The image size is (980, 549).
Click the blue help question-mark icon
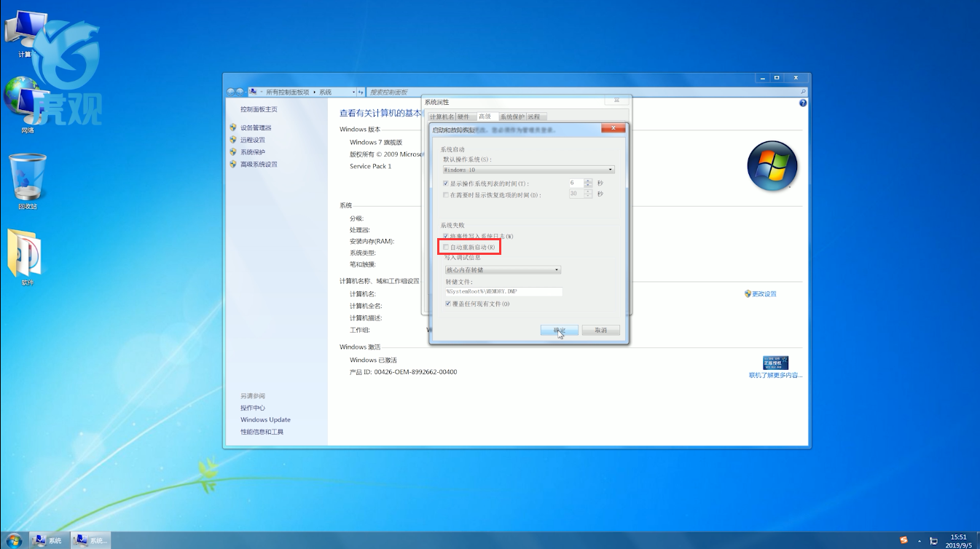coord(803,103)
